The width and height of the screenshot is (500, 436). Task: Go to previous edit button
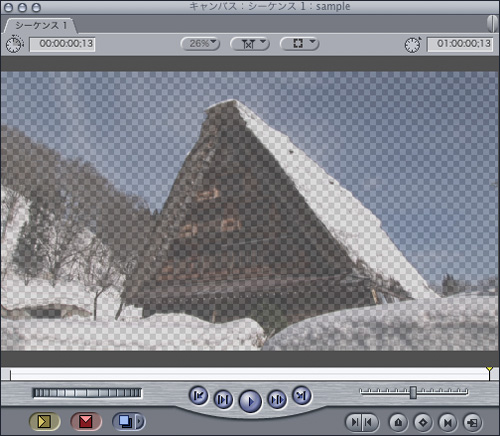tap(199, 396)
